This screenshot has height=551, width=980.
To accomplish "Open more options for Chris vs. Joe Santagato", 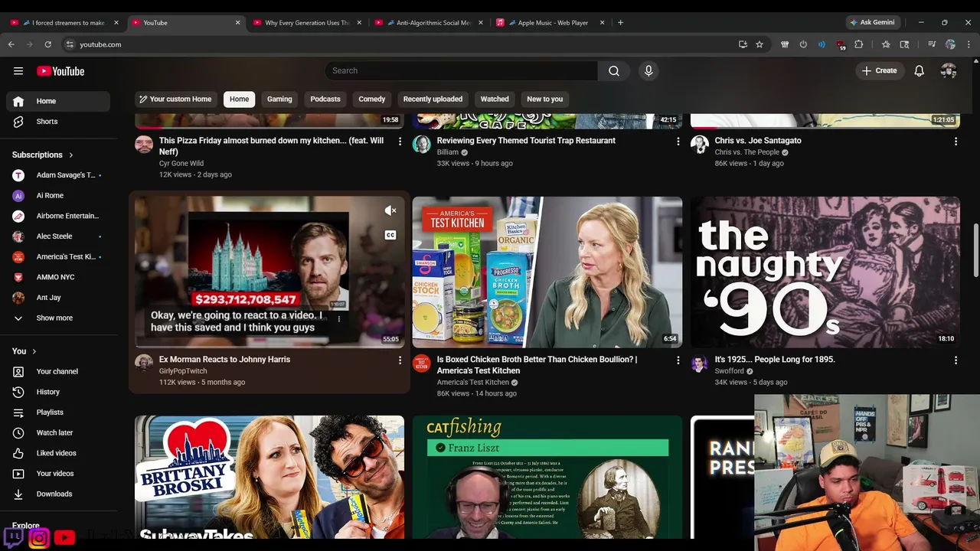I will [x=955, y=142].
